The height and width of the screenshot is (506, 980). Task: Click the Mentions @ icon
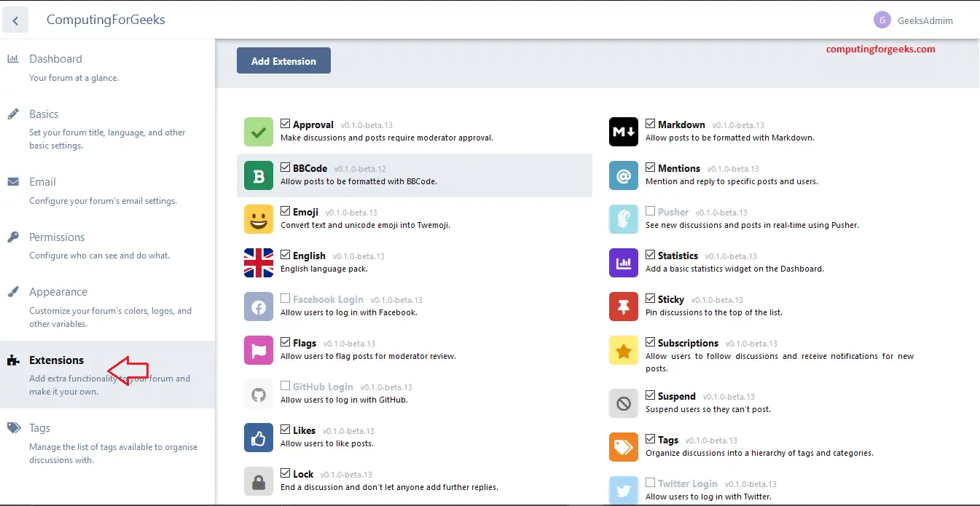pos(623,175)
